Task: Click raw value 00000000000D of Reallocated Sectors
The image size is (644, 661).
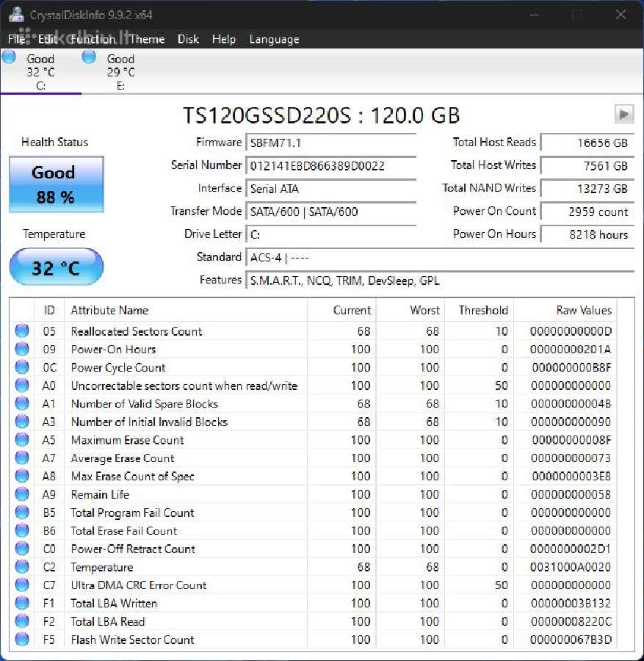Action: [x=571, y=331]
